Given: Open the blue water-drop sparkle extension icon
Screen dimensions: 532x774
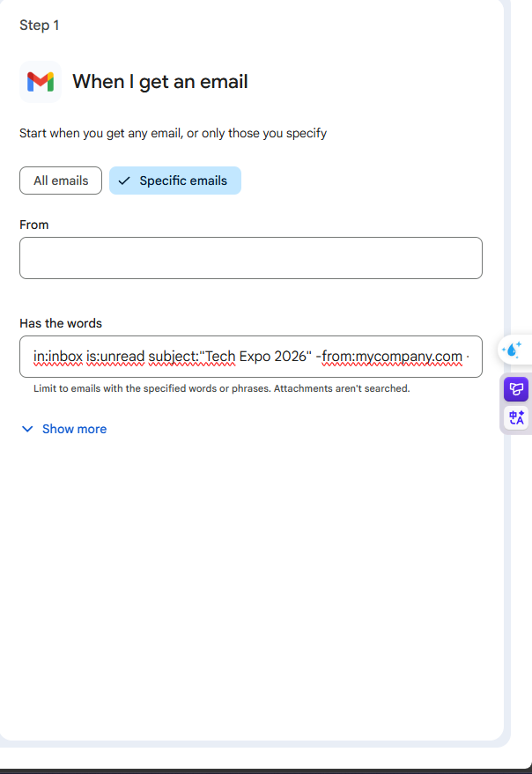Looking at the screenshot, I should [x=512, y=350].
